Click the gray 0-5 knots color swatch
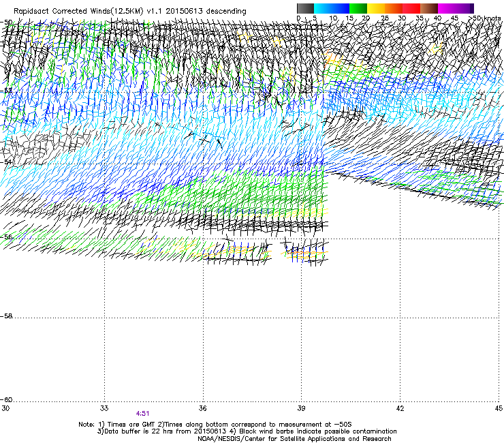Image resolution: width=504 pixels, height=443 pixels. point(305,8)
